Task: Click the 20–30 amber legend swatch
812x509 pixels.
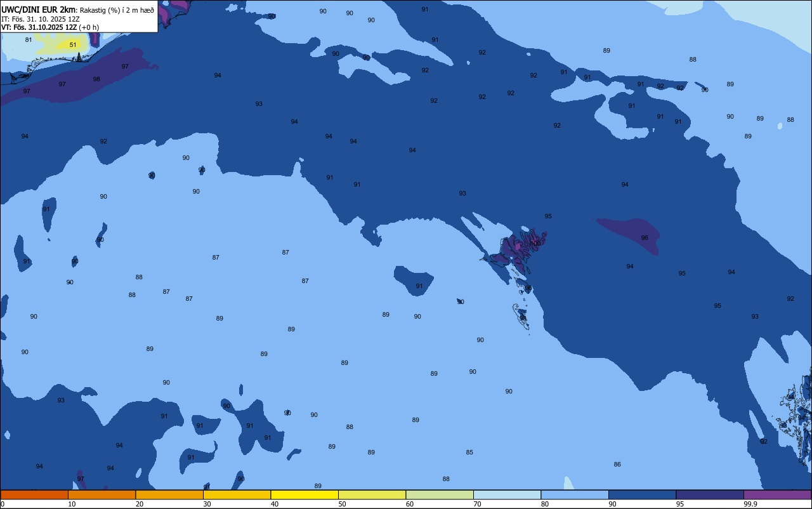Action: point(169,494)
